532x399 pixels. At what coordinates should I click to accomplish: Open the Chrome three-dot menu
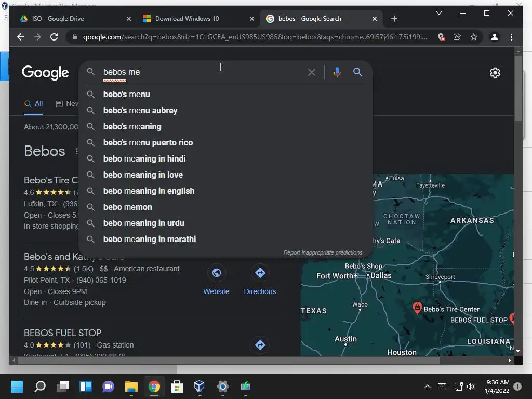click(511, 37)
